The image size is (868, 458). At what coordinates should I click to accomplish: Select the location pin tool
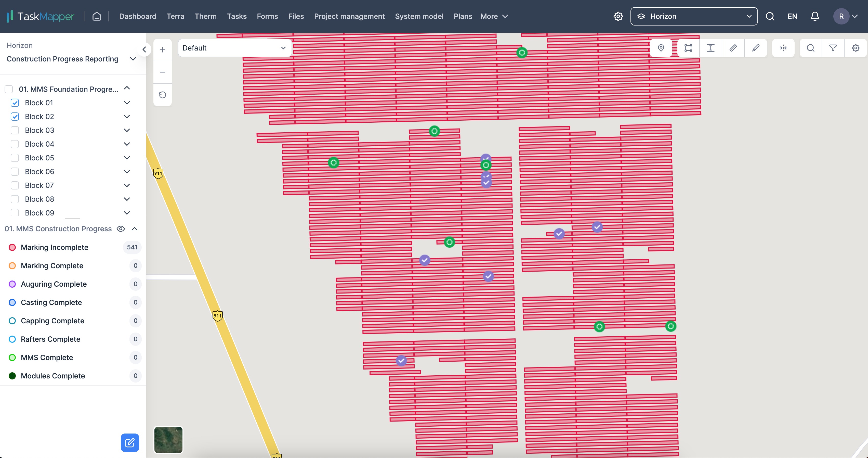[661, 48]
